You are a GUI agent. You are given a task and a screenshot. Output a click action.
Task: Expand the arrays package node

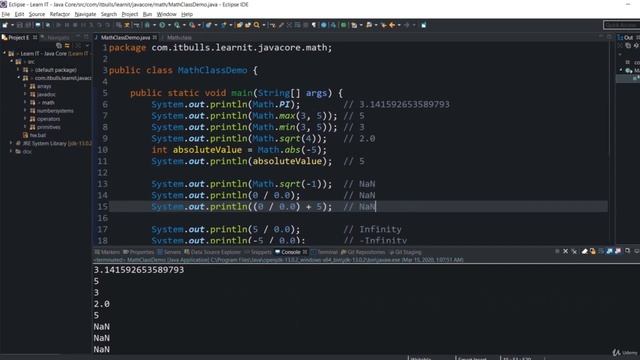[25, 86]
